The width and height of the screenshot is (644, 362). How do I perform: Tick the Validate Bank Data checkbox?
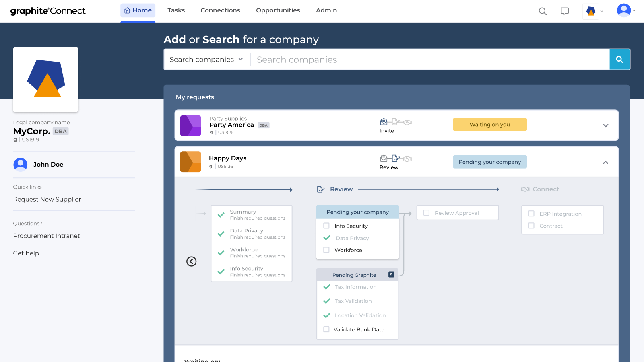326,329
